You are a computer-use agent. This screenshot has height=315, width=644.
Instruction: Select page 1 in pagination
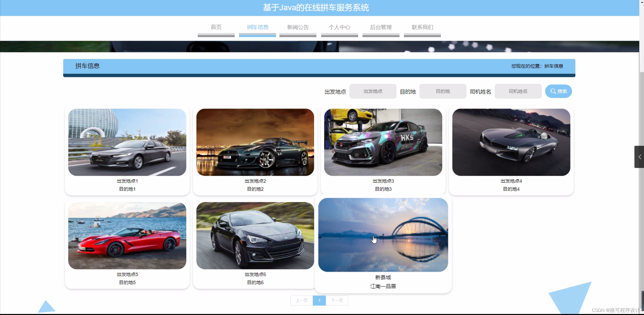click(x=319, y=300)
